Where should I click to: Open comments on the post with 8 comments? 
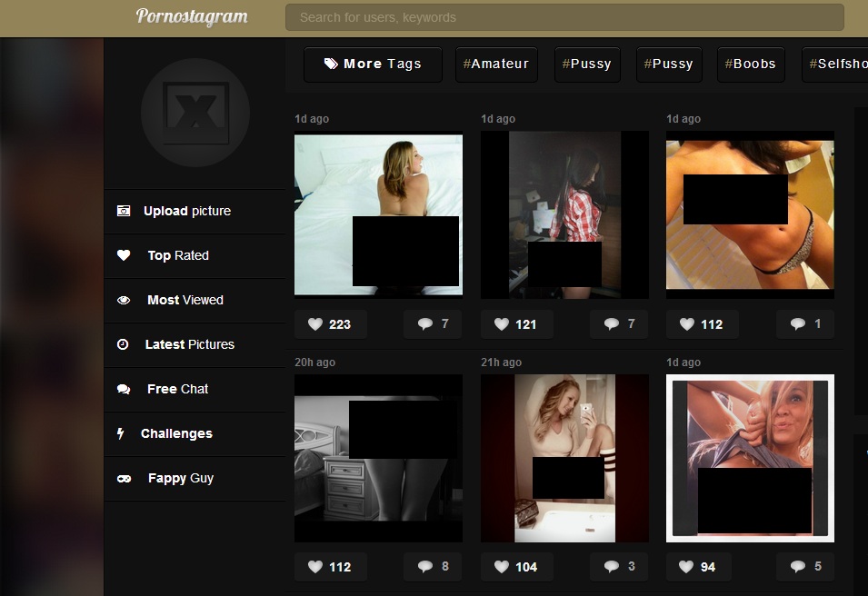433,567
